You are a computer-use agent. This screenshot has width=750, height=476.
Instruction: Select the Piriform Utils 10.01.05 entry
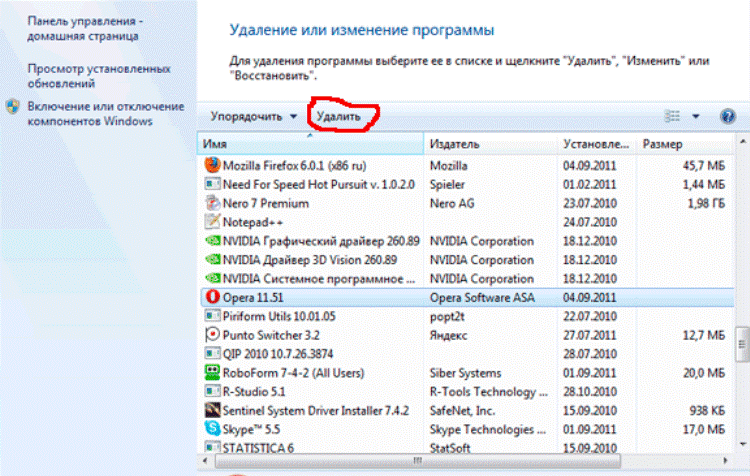pos(466,316)
